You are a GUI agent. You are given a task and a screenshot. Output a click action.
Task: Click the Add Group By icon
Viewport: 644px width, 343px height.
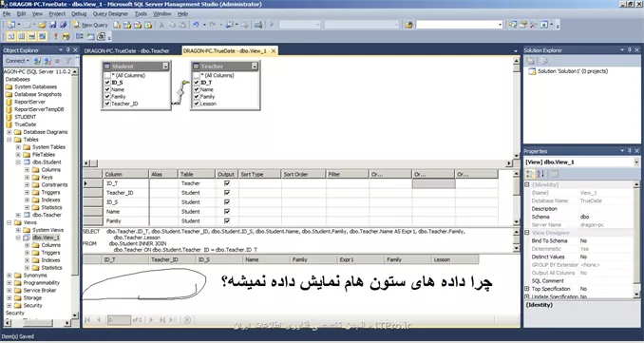pyautogui.click(x=80, y=36)
